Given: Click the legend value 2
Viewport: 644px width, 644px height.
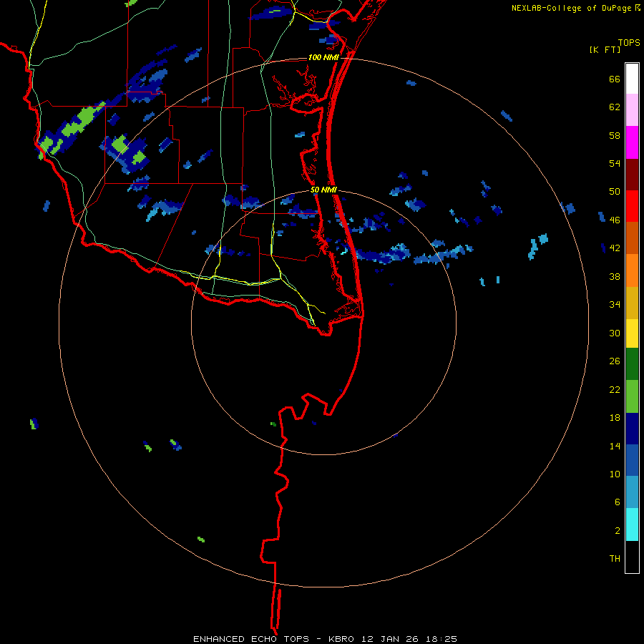Looking at the screenshot, I should (618, 530).
